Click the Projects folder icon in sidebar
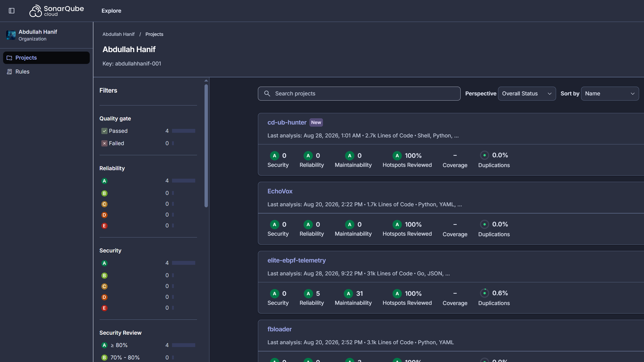The width and height of the screenshot is (644, 362). 10,58
